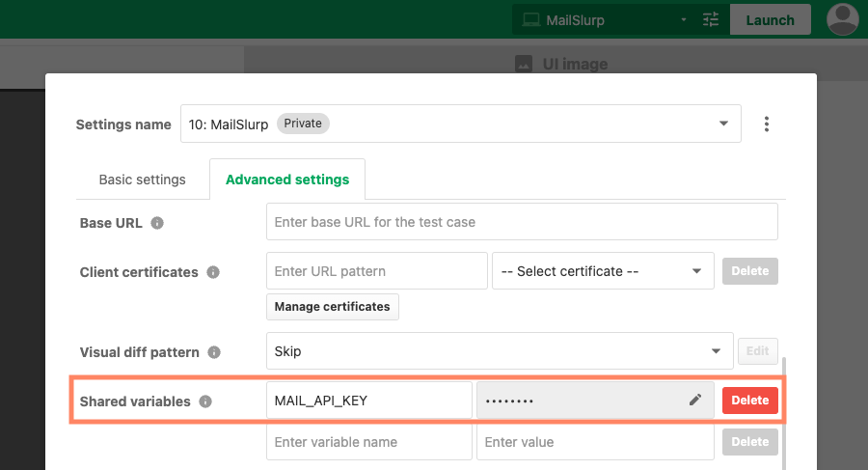The height and width of the screenshot is (470, 868).
Task: Click the Enter URL pattern field
Action: tap(377, 271)
